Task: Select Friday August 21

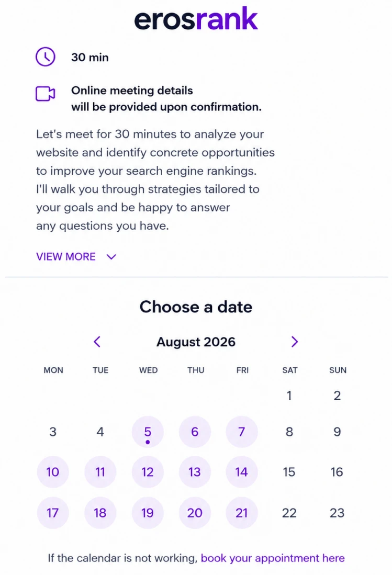Action: tap(242, 513)
